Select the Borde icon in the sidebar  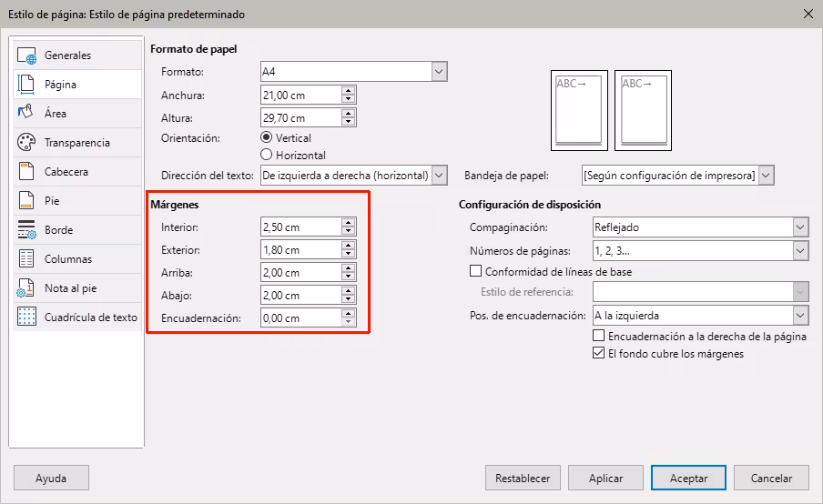pos(27,230)
